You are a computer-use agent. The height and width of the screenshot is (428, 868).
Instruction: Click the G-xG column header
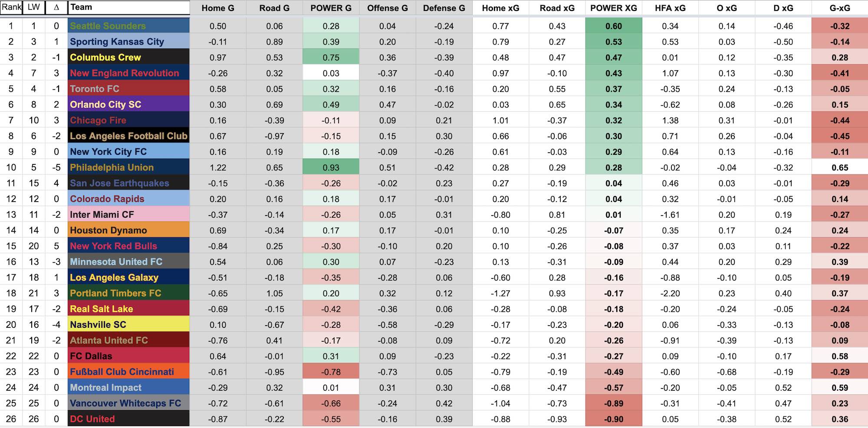tap(840, 8)
